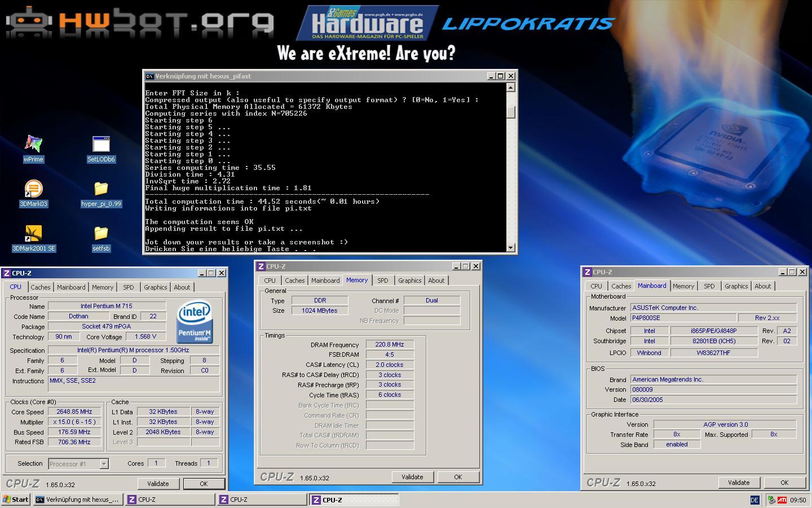
Task: Click Validate in the left CPU-Z window
Action: [158, 484]
